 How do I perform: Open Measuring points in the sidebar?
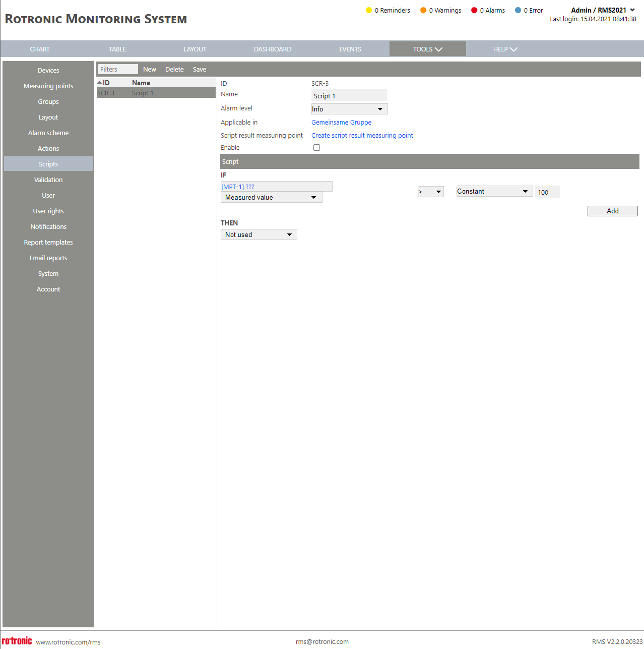pos(48,86)
